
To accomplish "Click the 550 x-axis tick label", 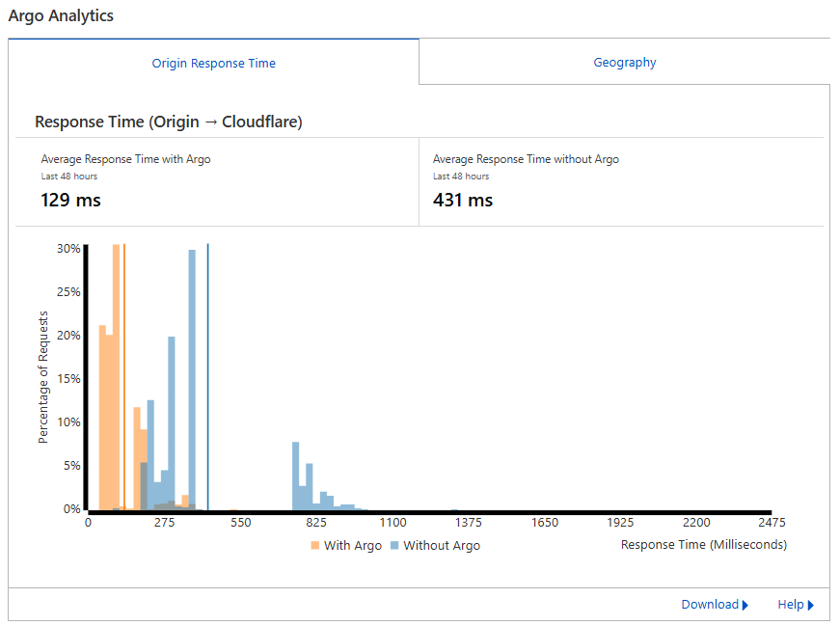I will point(240,522).
